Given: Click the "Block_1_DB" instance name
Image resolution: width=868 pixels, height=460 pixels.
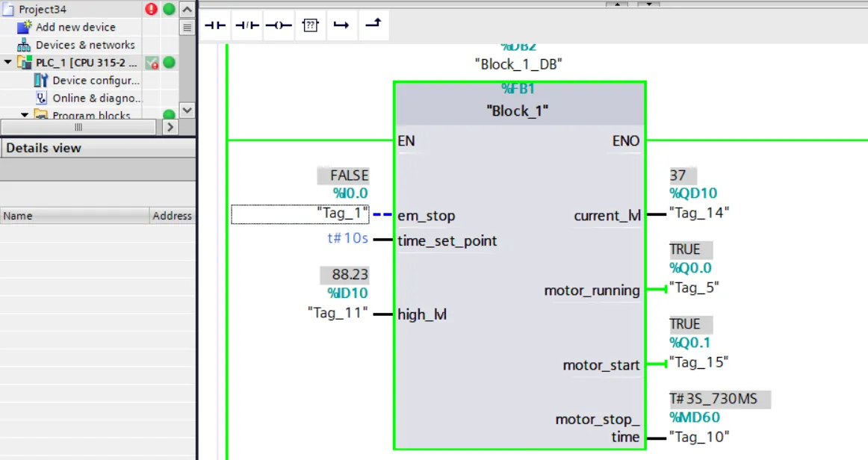Looking at the screenshot, I should click(x=518, y=64).
